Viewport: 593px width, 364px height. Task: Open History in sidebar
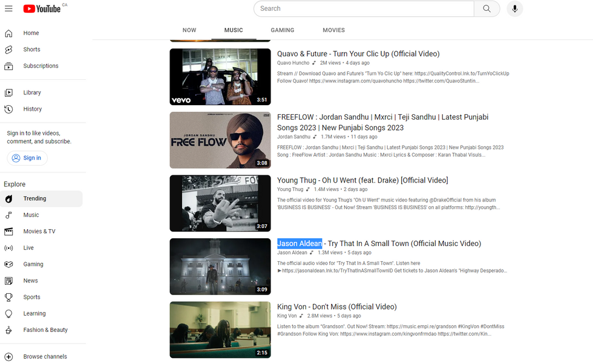[x=33, y=109]
